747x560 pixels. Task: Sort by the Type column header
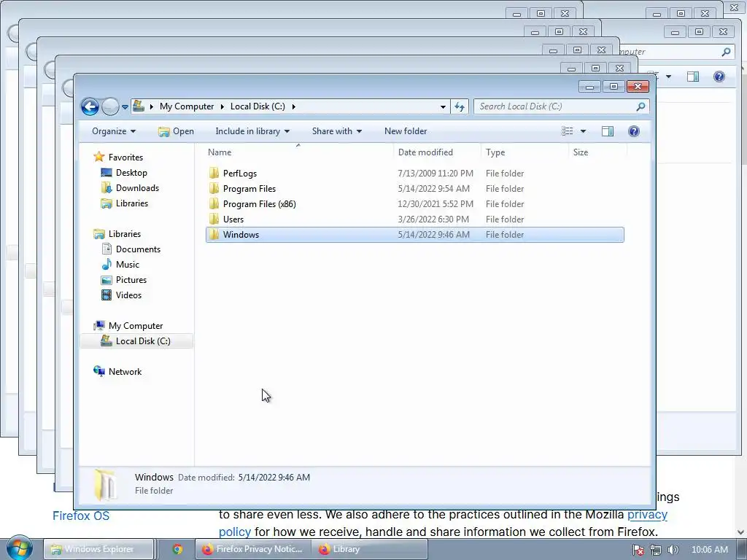[525, 152]
